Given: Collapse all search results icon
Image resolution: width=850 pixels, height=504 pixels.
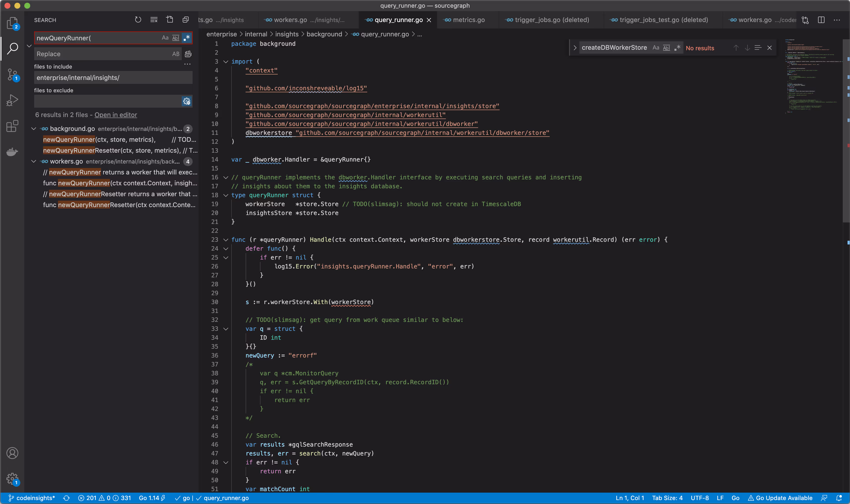Looking at the screenshot, I should [185, 20].
